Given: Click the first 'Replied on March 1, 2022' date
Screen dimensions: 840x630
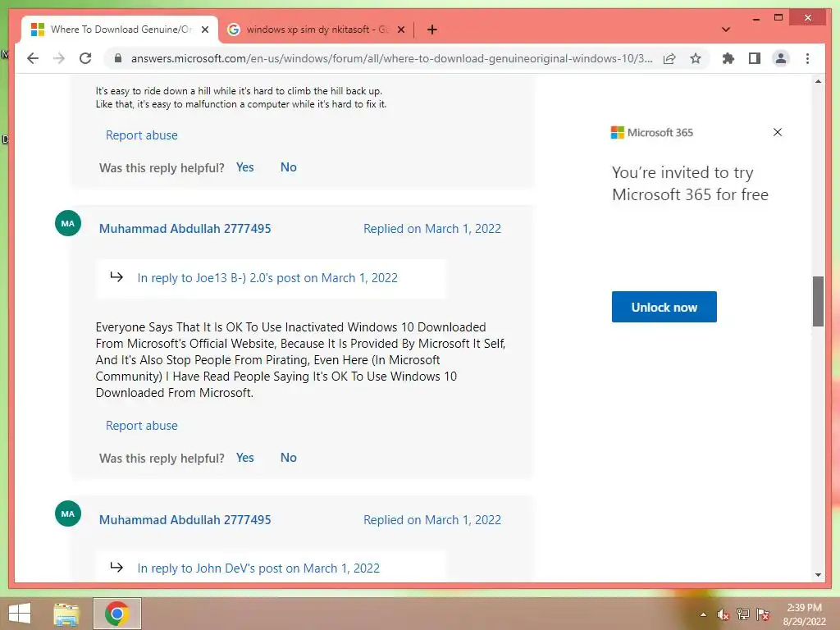Looking at the screenshot, I should tap(432, 229).
